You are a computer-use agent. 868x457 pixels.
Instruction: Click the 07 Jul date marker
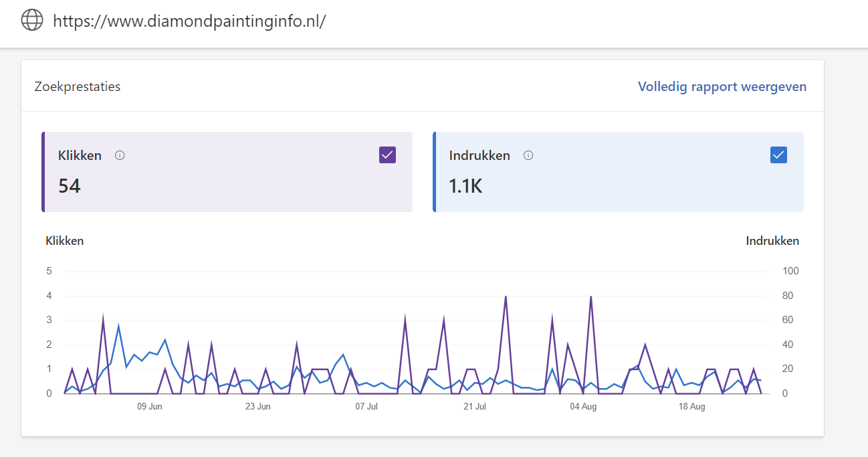tap(367, 406)
